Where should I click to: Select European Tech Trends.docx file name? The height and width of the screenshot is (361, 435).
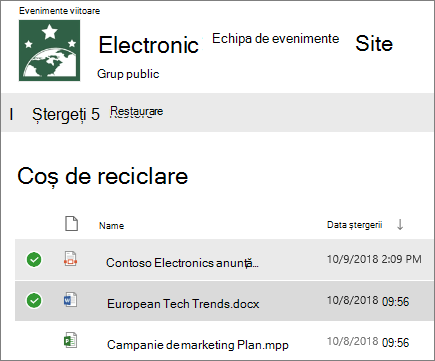(183, 304)
